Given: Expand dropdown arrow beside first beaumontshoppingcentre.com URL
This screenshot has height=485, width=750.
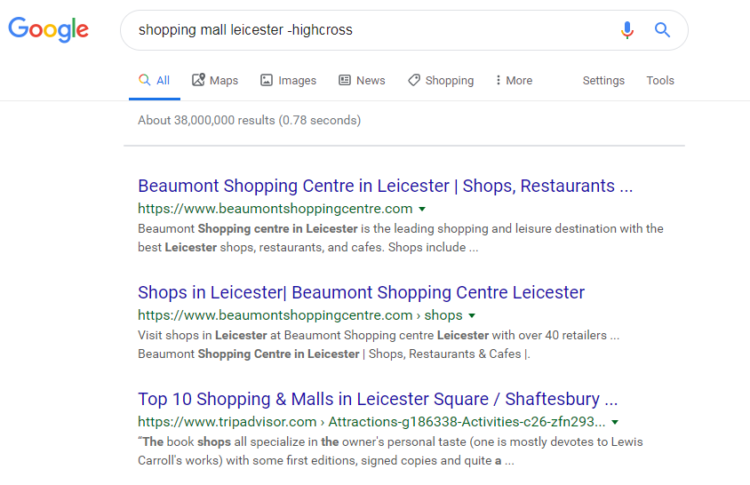Looking at the screenshot, I should 422,209.
